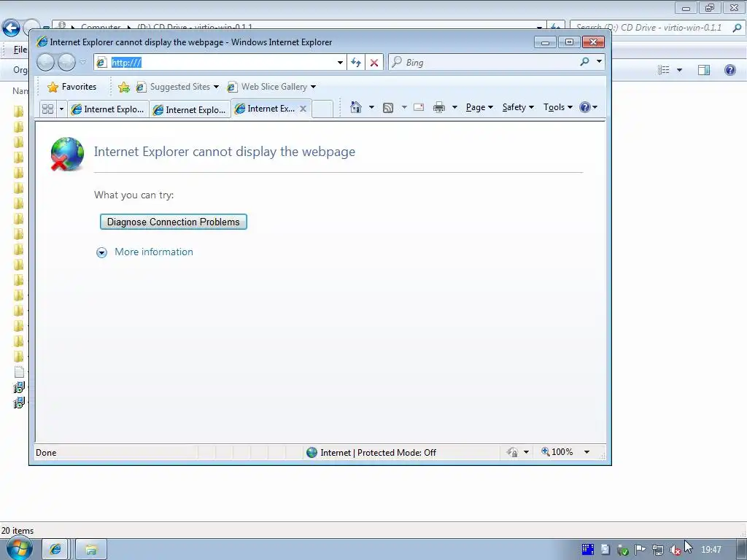Switch to the second Internet Explorer tab

click(x=190, y=109)
